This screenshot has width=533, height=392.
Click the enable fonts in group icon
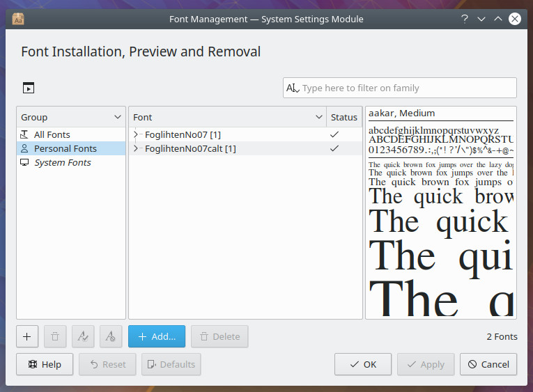pos(83,336)
